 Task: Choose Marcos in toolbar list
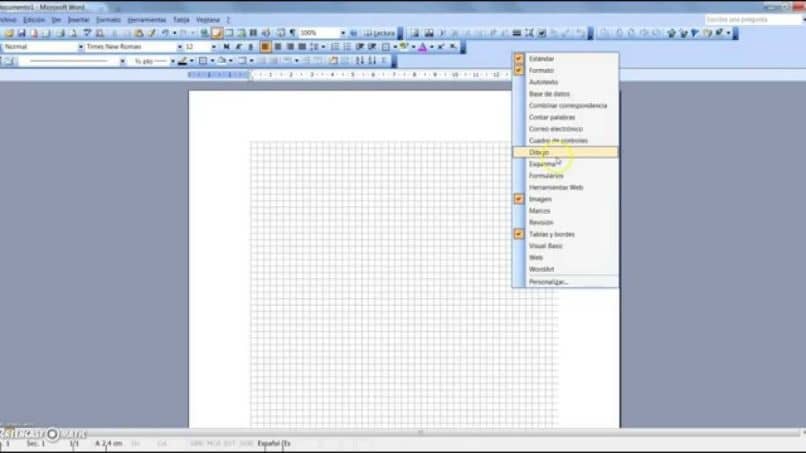565,211
